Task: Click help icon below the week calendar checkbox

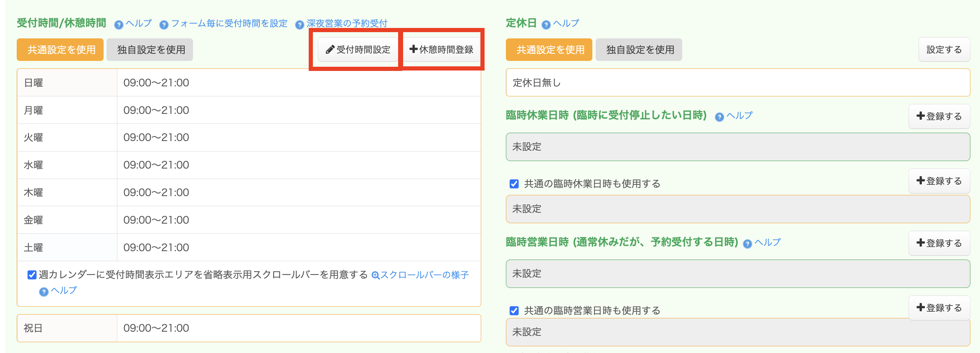Action: (x=43, y=292)
